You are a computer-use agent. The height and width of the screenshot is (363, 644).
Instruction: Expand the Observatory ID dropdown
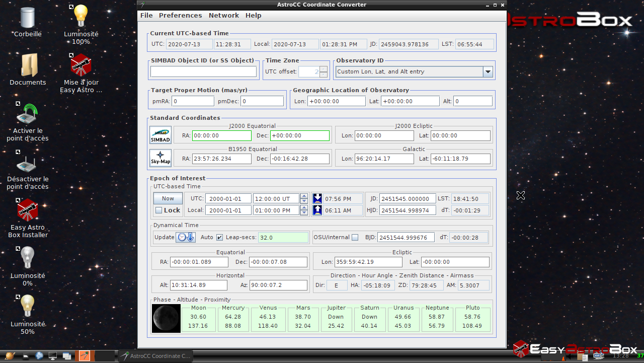pyautogui.click(x=487, y=71)
